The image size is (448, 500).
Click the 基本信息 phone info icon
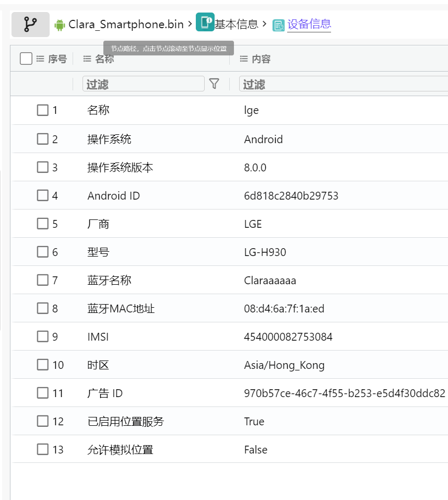tap(205, 22)
